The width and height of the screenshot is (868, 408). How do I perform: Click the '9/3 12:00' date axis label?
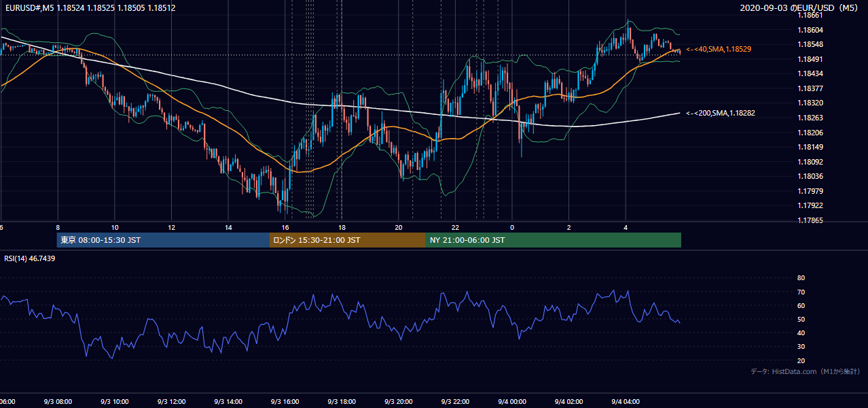[x=172, y=402]
